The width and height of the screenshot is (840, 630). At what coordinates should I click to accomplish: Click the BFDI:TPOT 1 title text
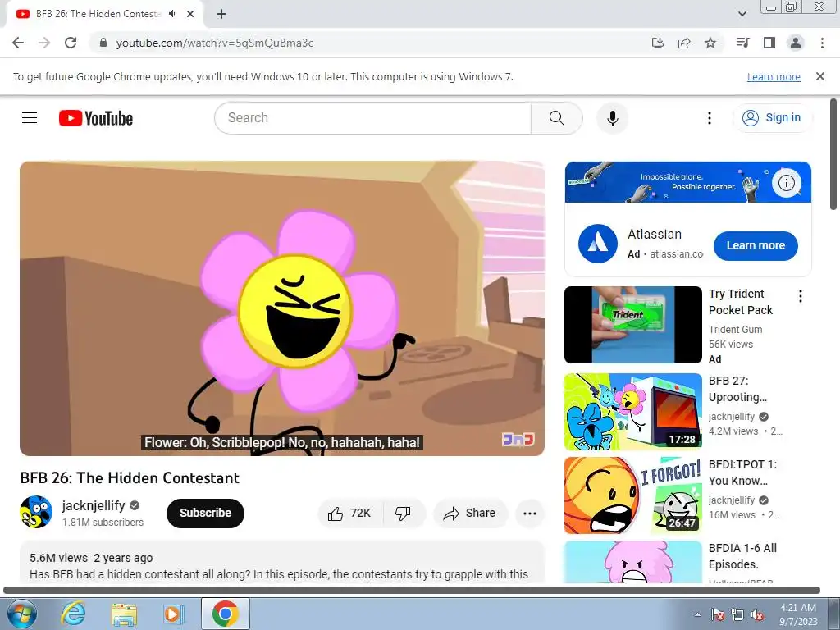tap(742, 472)
